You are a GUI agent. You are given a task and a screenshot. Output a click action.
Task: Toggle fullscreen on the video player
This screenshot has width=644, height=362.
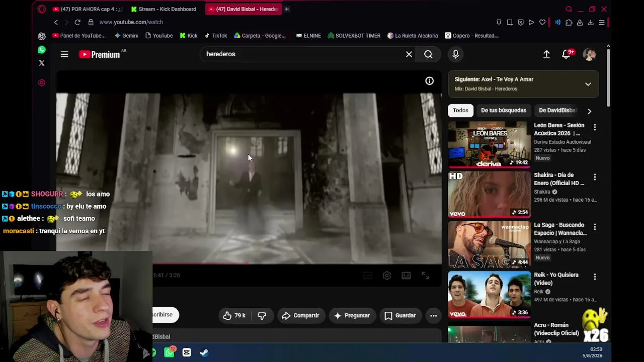click(425, 276)
